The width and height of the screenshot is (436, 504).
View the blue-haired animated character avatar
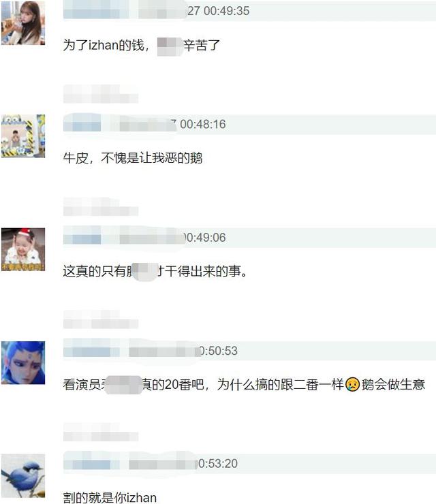pyautogui.click(x=23, y=362)
